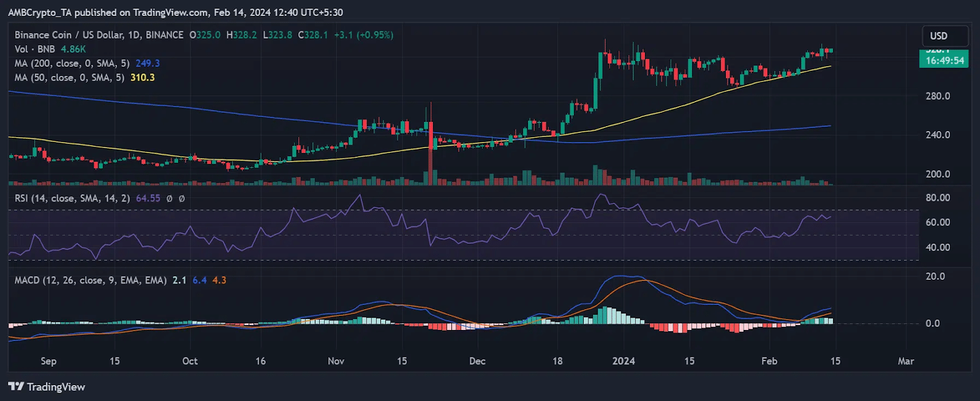Click the Sep date on time axis
The image size is (980, 401).
[x=48, y=361]
